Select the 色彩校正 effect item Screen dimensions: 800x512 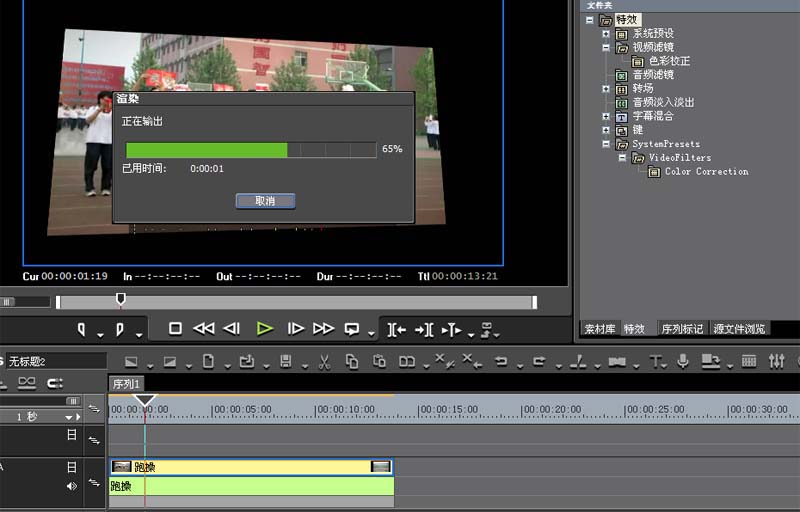(669, 61)
